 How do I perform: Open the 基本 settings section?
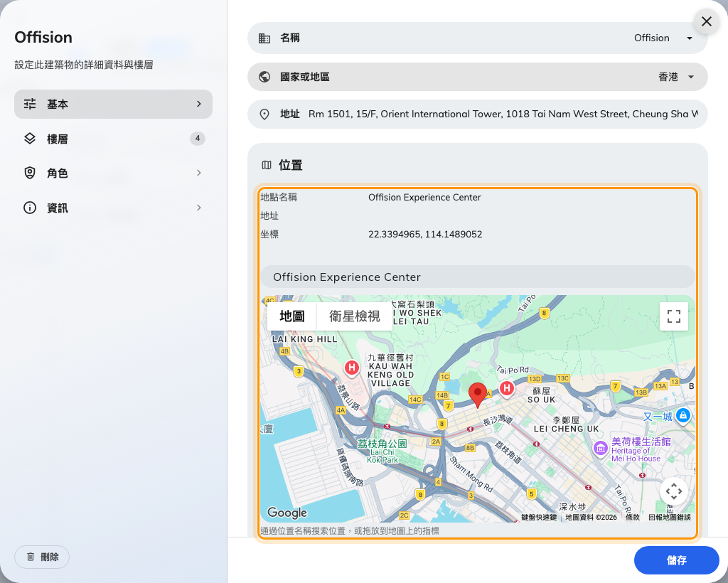(x=113, y=104)
